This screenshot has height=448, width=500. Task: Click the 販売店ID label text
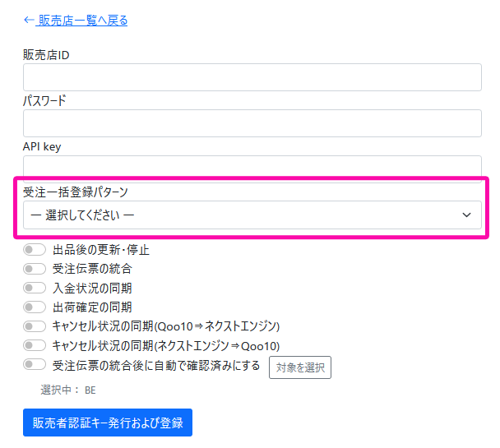(46, 55)
